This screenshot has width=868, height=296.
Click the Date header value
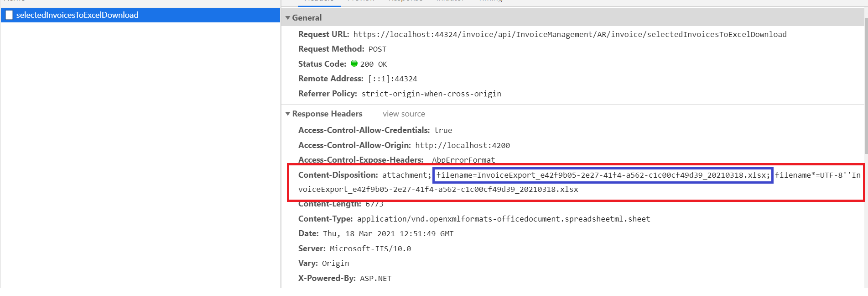tap(388, 234)
